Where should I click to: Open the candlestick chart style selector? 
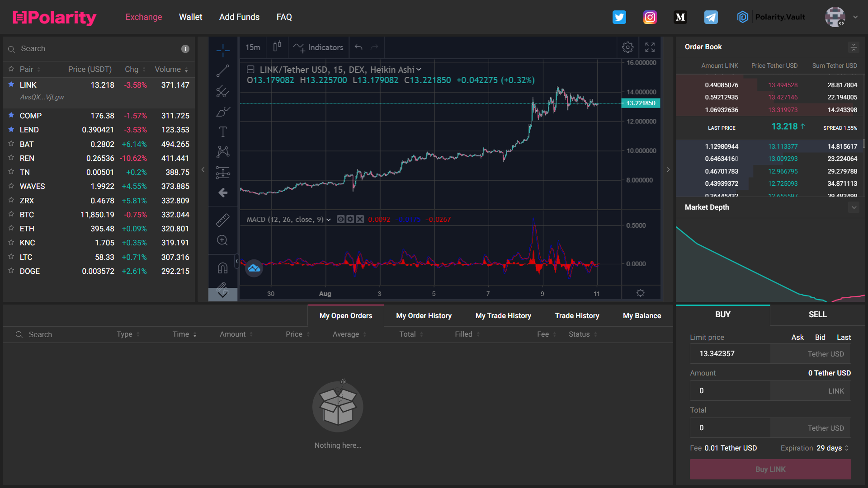[277, 47]
